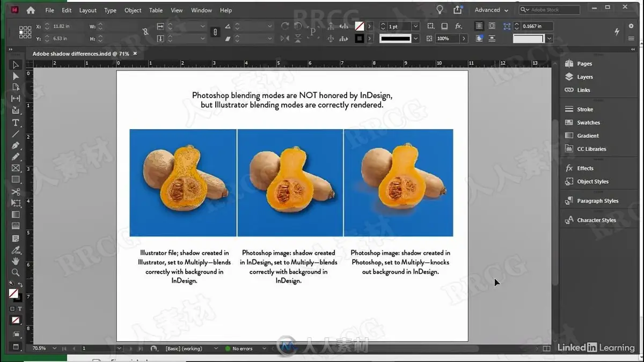Toggle formatting affects container button
Image resolution: width=644 pixels, height=362 pixels.
(x=12, y=309)
